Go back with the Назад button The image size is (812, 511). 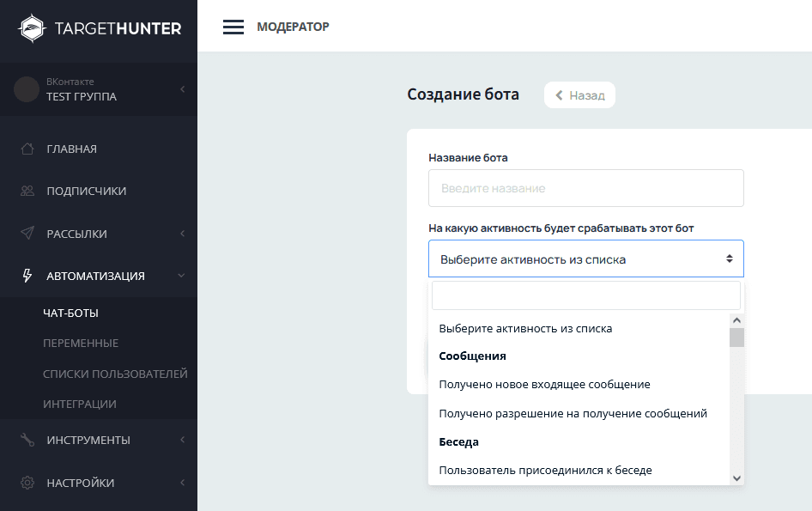(579, 95)
